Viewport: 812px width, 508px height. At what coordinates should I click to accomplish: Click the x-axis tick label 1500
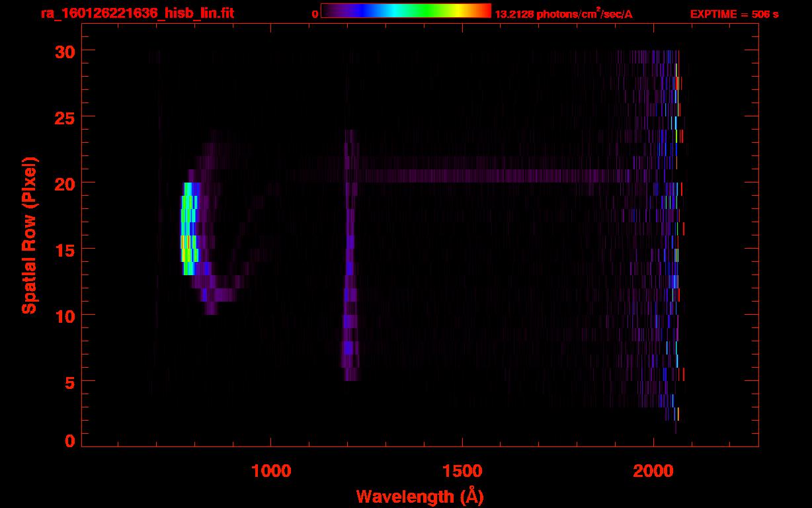(462, 470)
